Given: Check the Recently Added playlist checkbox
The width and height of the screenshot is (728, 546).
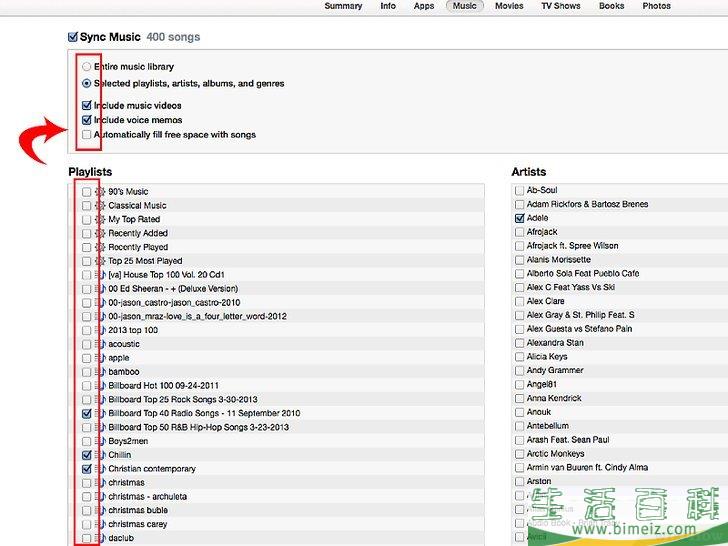Looking at the screenshot, I should [x=86, y=233].
